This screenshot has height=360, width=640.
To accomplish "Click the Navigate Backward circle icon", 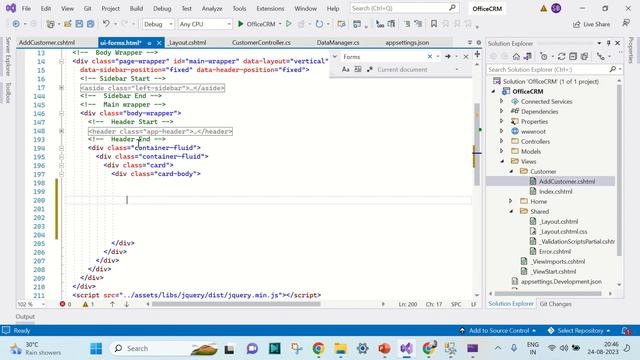I will [16, 24].
